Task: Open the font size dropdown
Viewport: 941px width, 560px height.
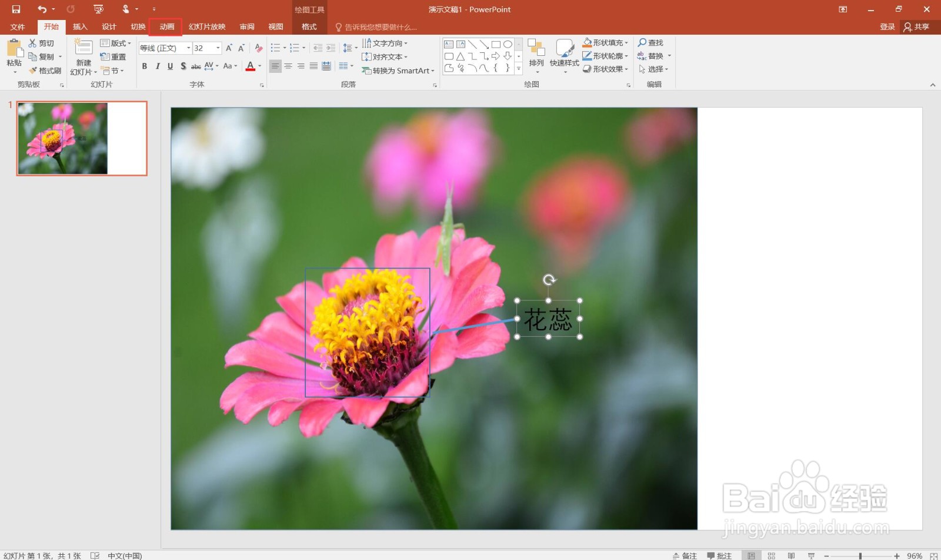Action: click(218, 48)
